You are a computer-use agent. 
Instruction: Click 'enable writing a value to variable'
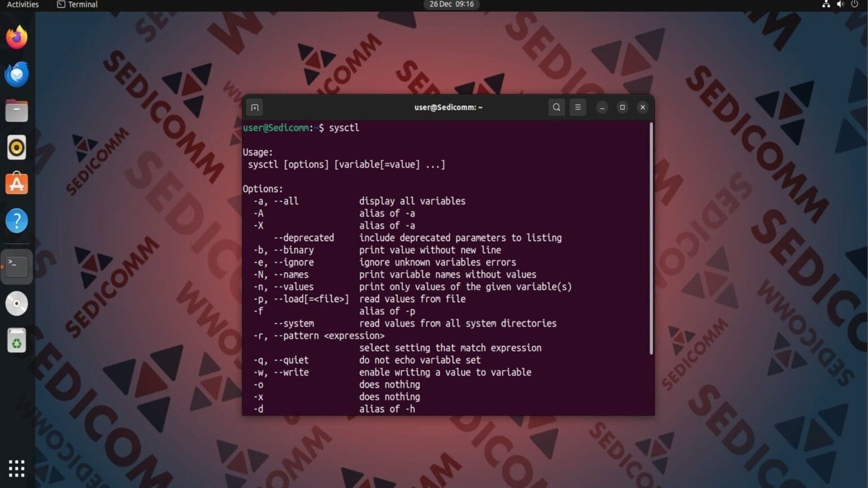(x=445, y=372)
